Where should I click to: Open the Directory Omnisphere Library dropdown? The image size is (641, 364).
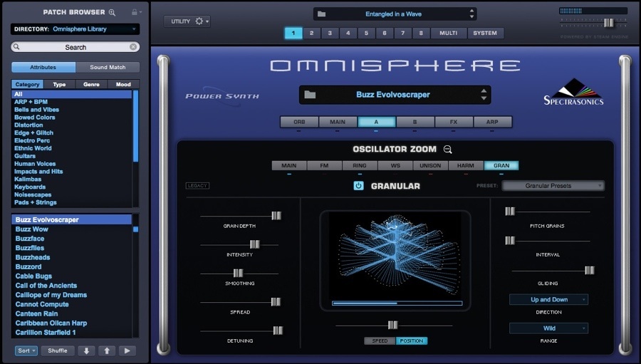(x=75, y=29)
